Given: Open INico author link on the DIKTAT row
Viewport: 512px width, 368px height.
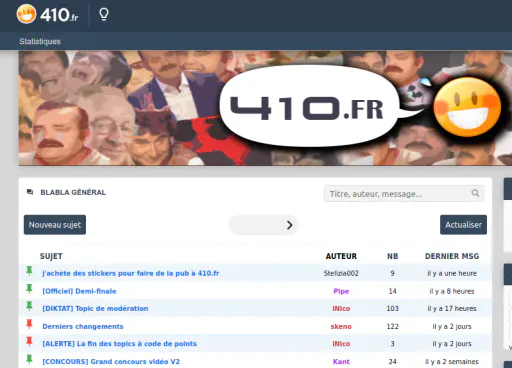Looking at the screenshot, I should [341, 308].
